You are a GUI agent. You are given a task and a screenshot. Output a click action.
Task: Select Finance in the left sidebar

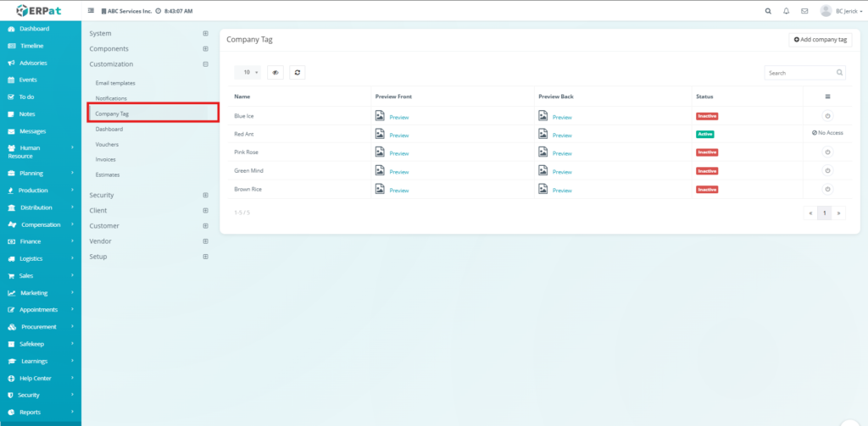(31, 241)
